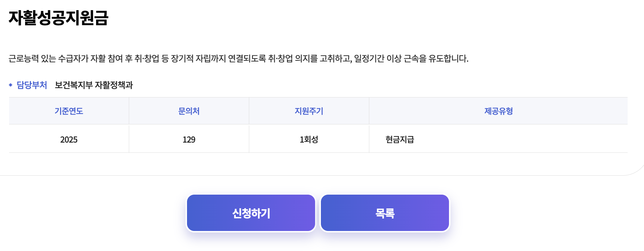Click between the 신청하기 and 목록 buttons
Image resolution: width=644 pixels, height=251 pixels.
coord(318,212)
